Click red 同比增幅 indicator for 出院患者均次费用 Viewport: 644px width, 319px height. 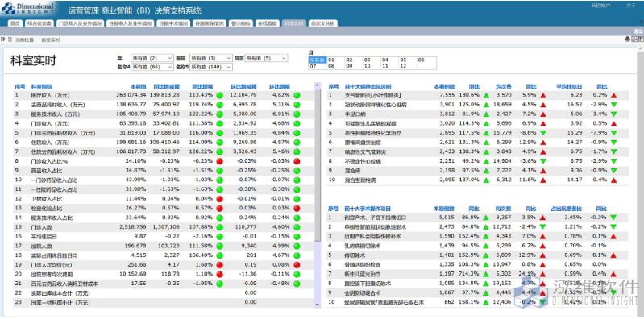tap(220, 274)
